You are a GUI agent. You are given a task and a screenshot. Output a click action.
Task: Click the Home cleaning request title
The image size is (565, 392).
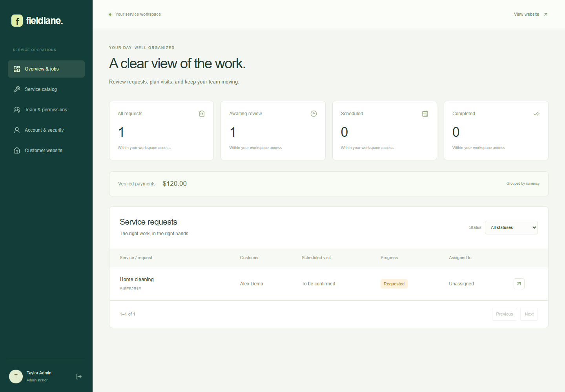click(x=137, y=279)
